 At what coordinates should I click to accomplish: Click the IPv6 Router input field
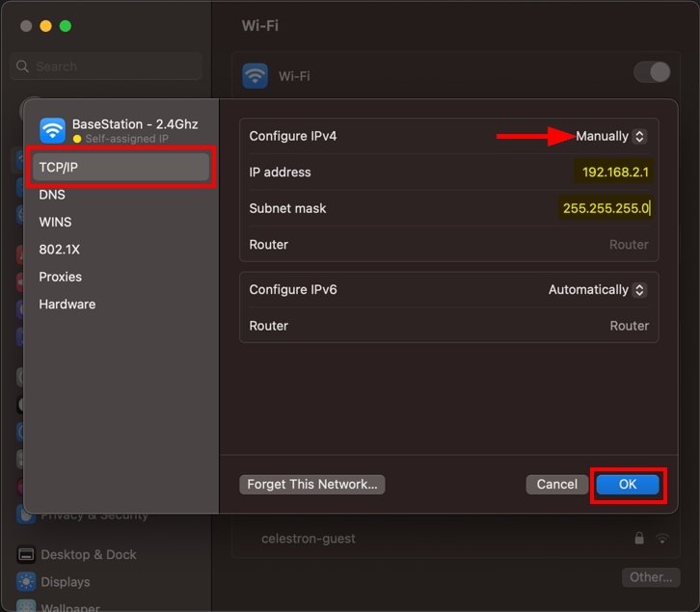tap(629, 326)
